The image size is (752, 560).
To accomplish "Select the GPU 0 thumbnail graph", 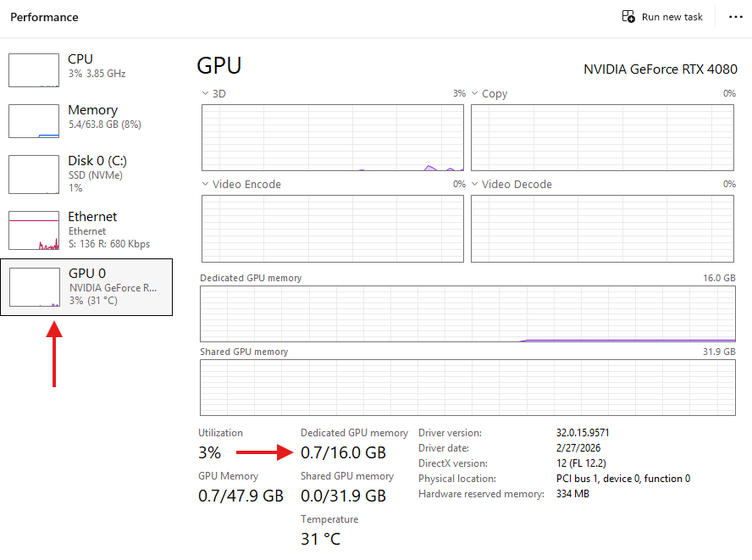I will pyautogui.click(x=34, y=287).
